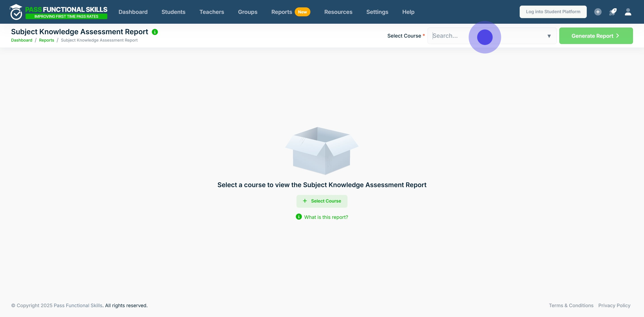Follow the Reports breadcrumb link

(47, 40)
